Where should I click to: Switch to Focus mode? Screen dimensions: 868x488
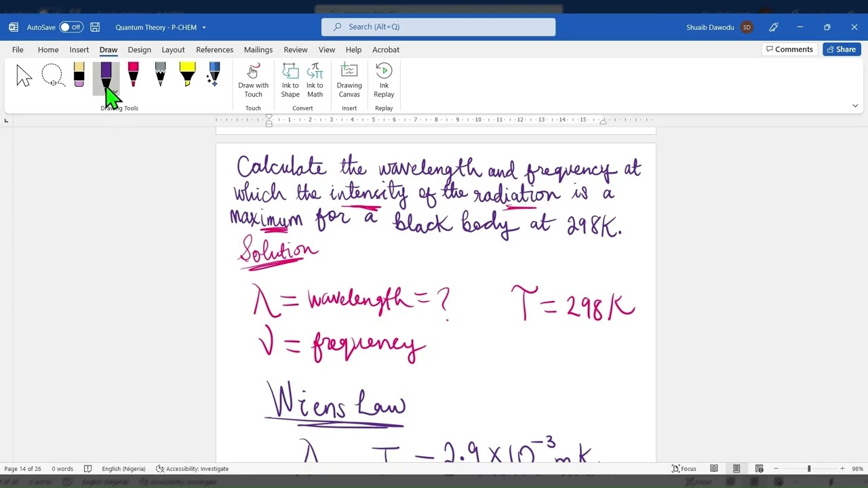pyautogui.click(x=684, y=469)
